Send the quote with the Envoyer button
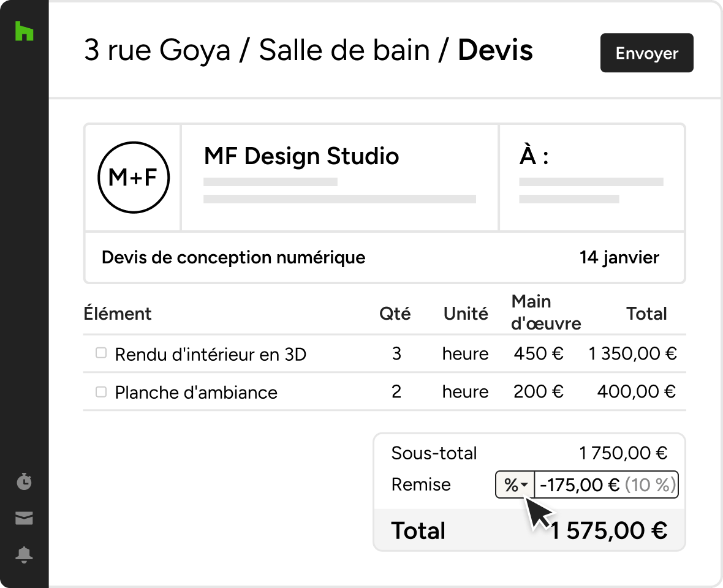The height and width of the screenshot is (588, 723). (x=646, y=53)
